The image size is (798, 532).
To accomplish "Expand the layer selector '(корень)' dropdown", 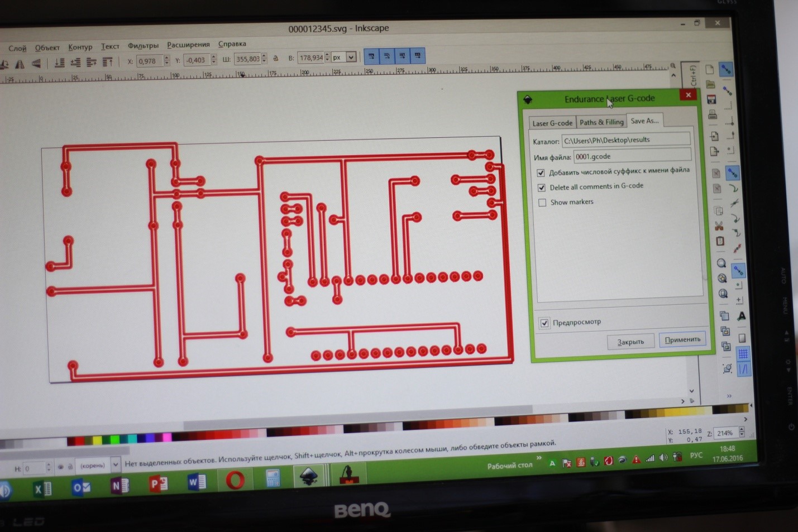I will (115, 464).
